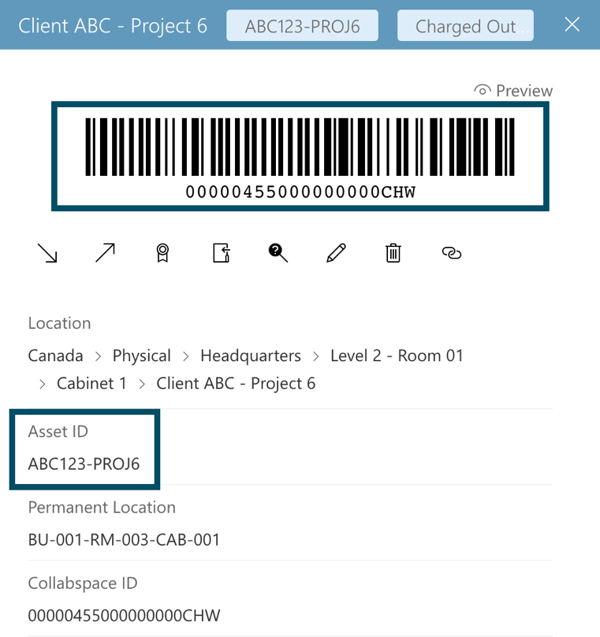Screen dimensions: 600x637
Task: Click the Asset ID value ABC123-PROJ6
Action: (x=84, y=464)
